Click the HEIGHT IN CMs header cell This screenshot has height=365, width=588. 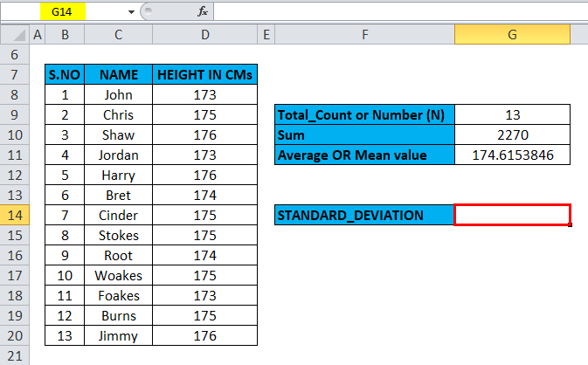204,74
